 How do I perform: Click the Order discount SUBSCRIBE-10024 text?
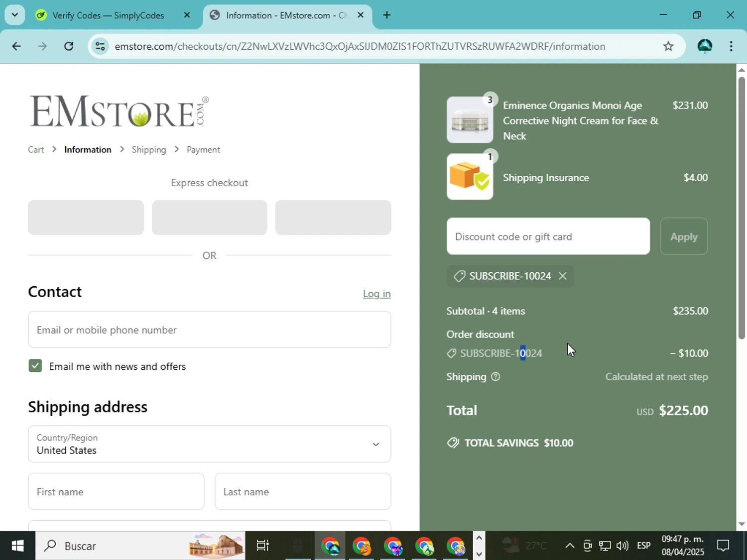pos(501,353)
